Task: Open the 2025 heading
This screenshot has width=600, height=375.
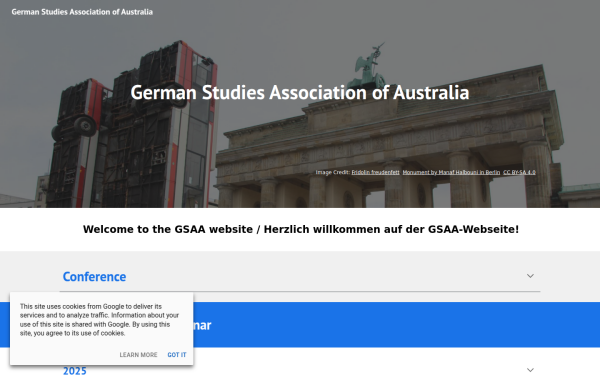Action: pyautogui.click(x=75, y=370)
